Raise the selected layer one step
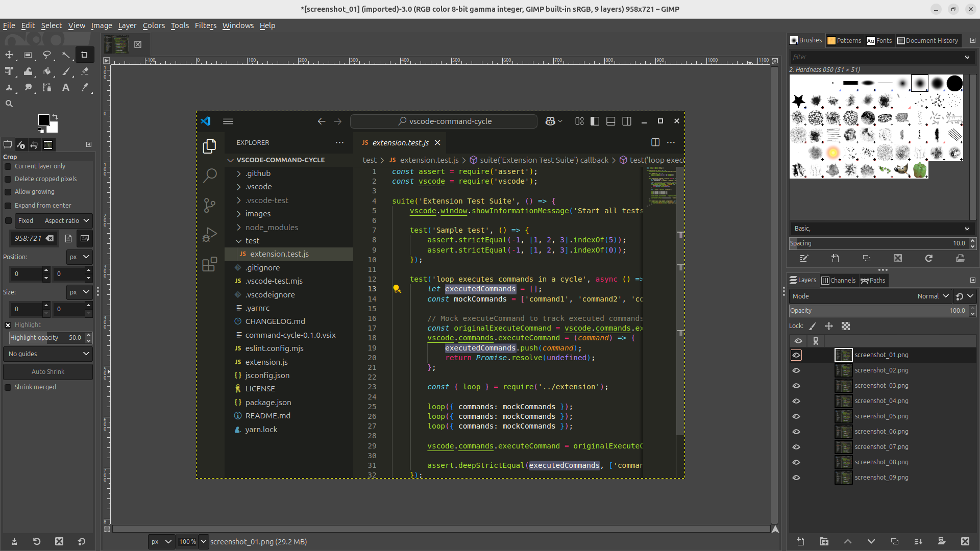Image resolution: width=980 pixels, height=551 pixels. pos(848,541)
